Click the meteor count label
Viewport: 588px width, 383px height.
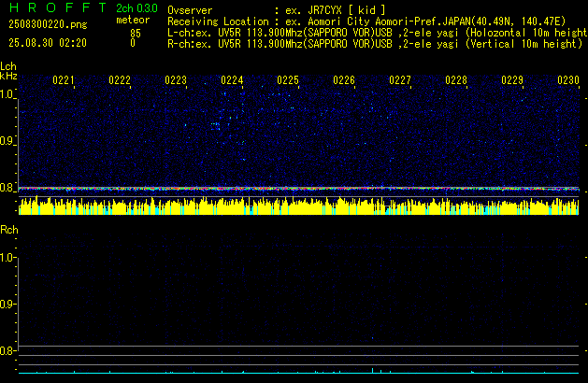133,20
